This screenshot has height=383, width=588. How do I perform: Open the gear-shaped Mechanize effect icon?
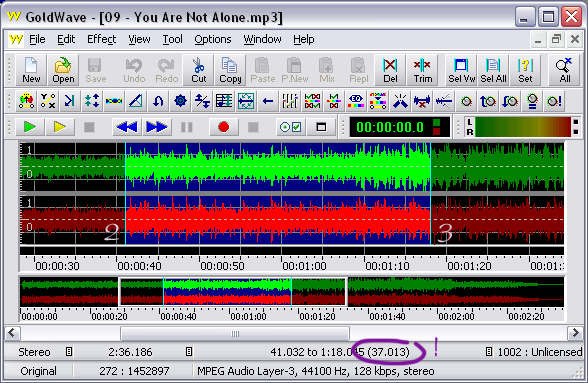tap(180, 101)
